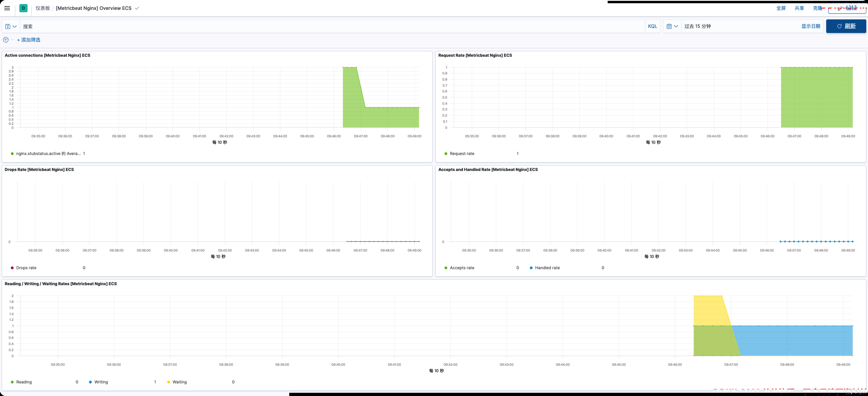This screenshot has width=868, height=396.
Task: Toggle the KQL query language switch
Action: pyautogui.click(x=652, y=26)
